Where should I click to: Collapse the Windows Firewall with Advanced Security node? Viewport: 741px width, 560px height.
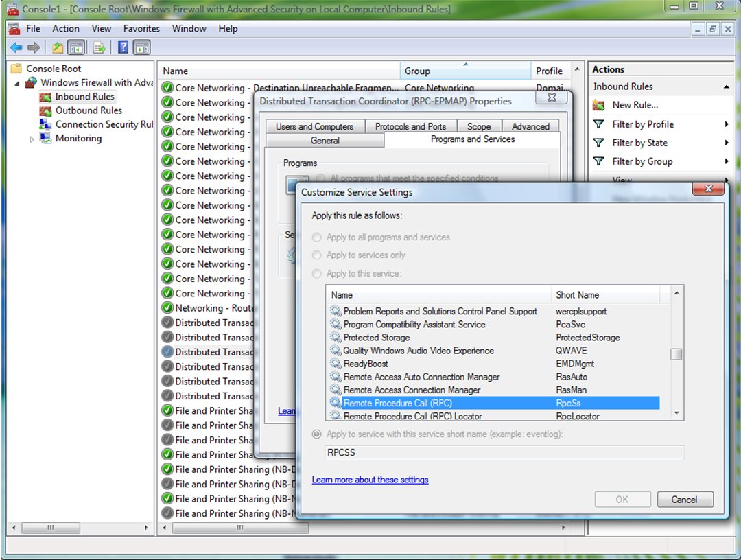17,84
